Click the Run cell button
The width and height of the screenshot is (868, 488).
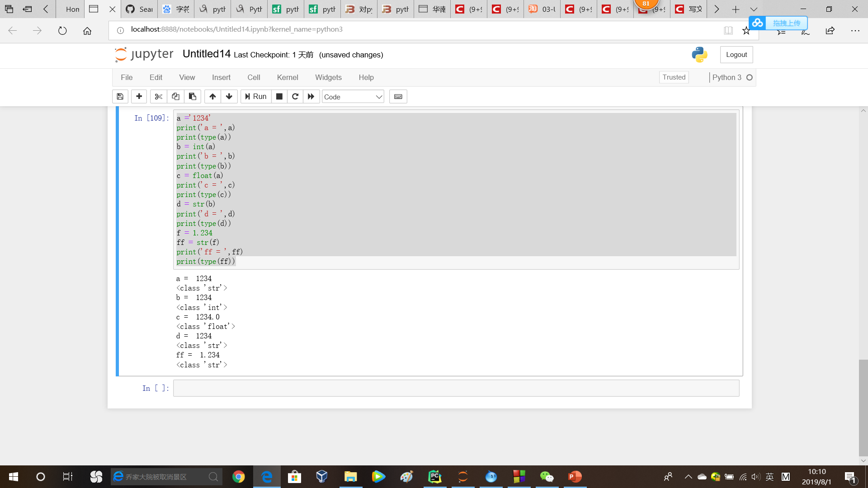(255, 96)
